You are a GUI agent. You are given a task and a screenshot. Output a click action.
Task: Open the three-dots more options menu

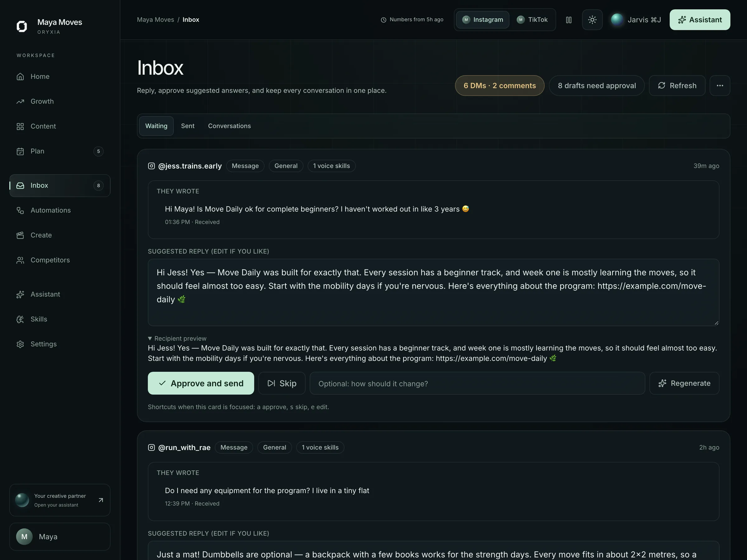coord(720,86)
